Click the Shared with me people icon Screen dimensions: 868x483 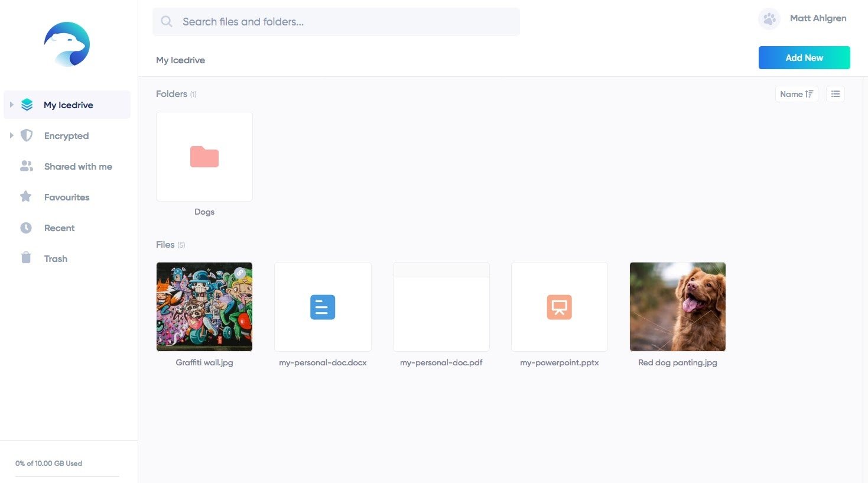click(x=26, y=166)
